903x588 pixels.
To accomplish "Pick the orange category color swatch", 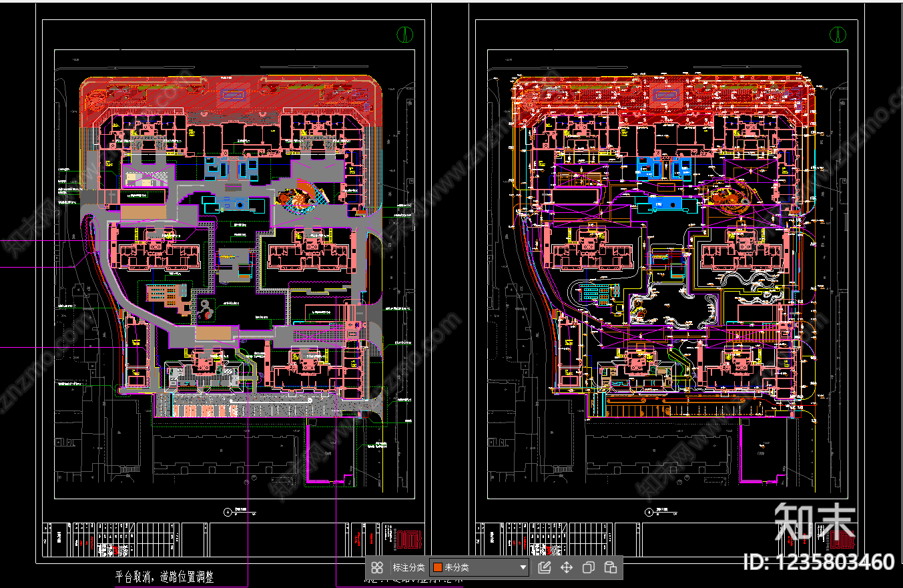I will tap(437, 567).
